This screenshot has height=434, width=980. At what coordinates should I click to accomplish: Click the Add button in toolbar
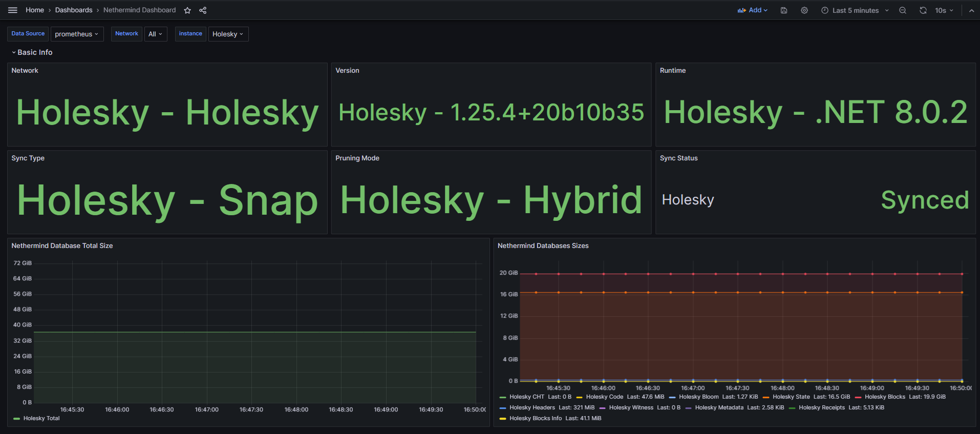coord(752,10)
